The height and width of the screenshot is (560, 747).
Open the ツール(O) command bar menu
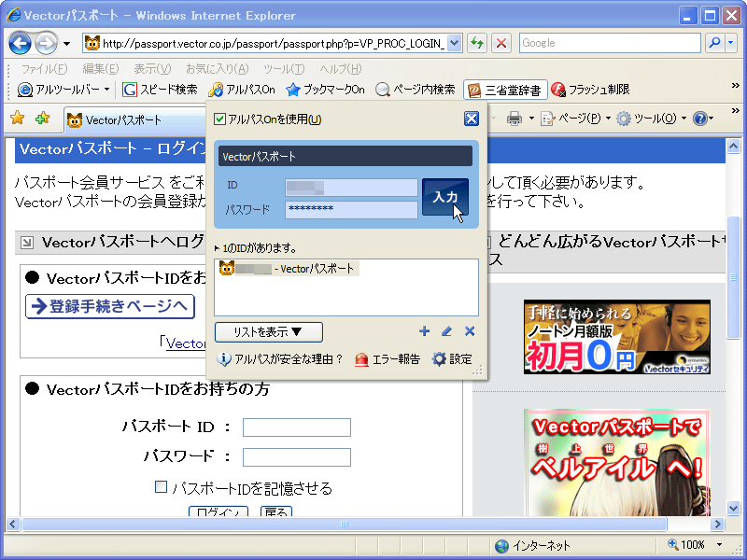pyautogui.click(x=651, y=119)
